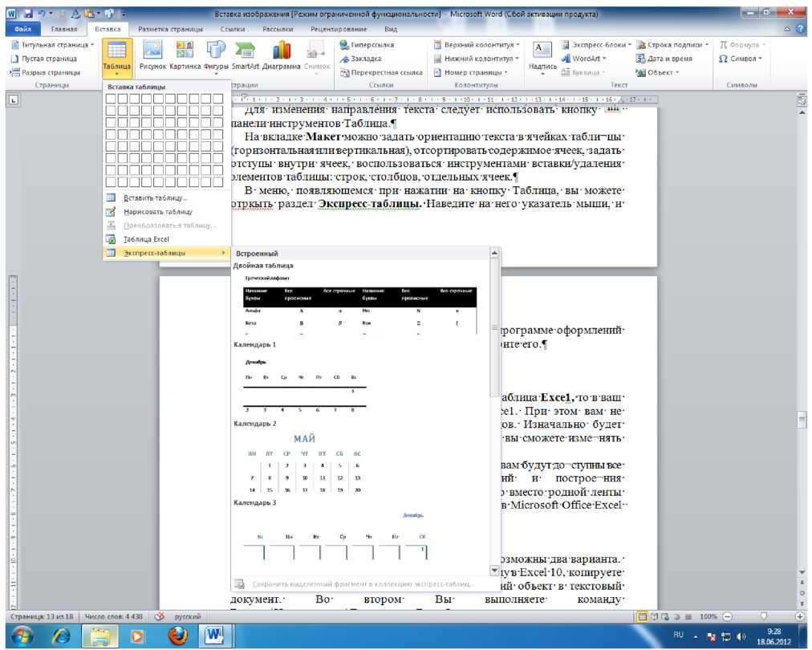Insert Дата и время

tap(664, 59)
